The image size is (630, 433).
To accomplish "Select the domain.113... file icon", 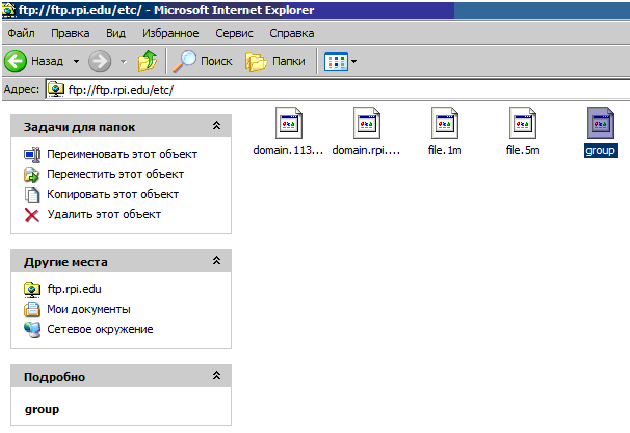I will click(x=288, y=123).
